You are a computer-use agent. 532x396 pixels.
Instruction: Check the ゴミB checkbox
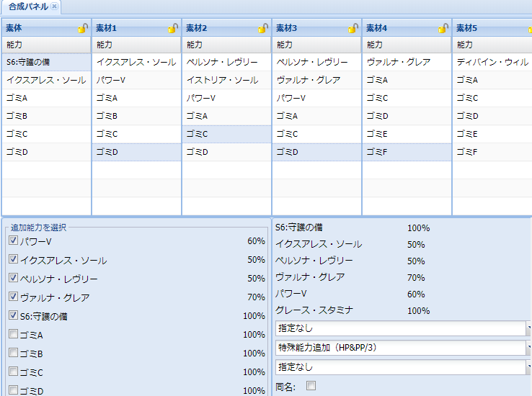pos(13,353)
